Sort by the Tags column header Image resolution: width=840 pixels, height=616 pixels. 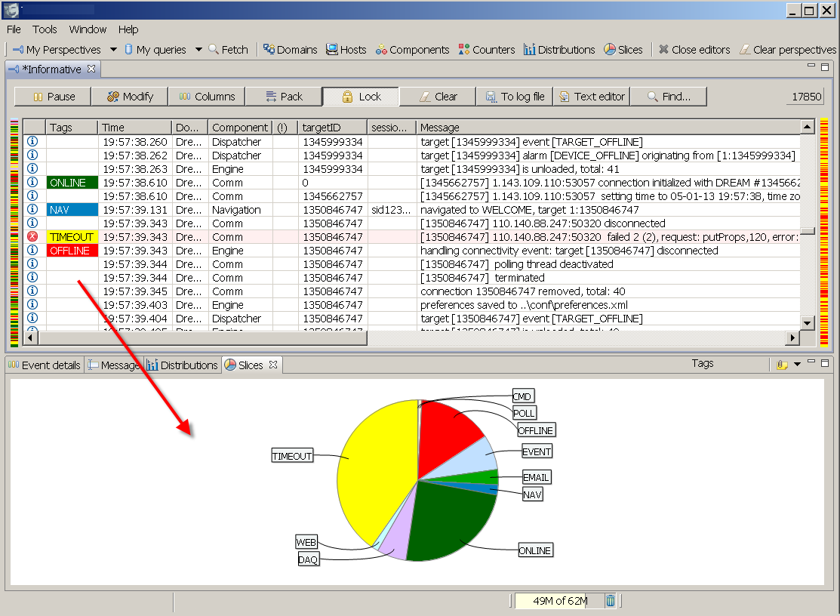[x=72, y=128]
